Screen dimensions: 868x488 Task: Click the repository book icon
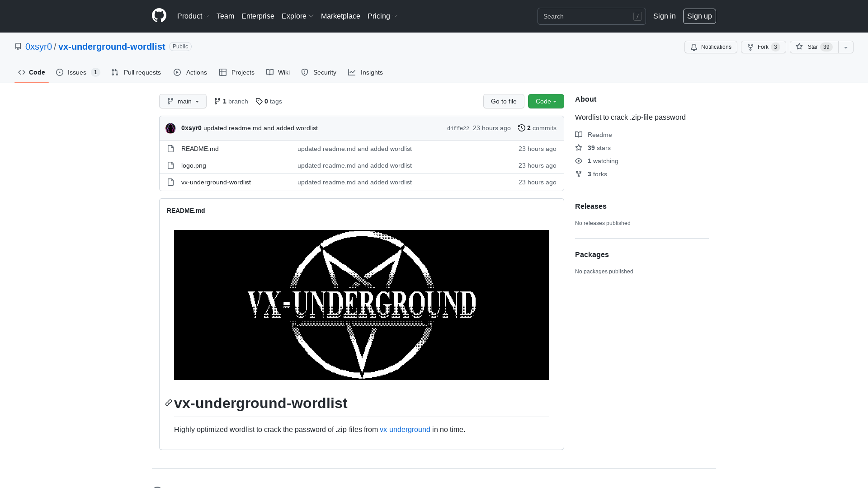point(18,47)
